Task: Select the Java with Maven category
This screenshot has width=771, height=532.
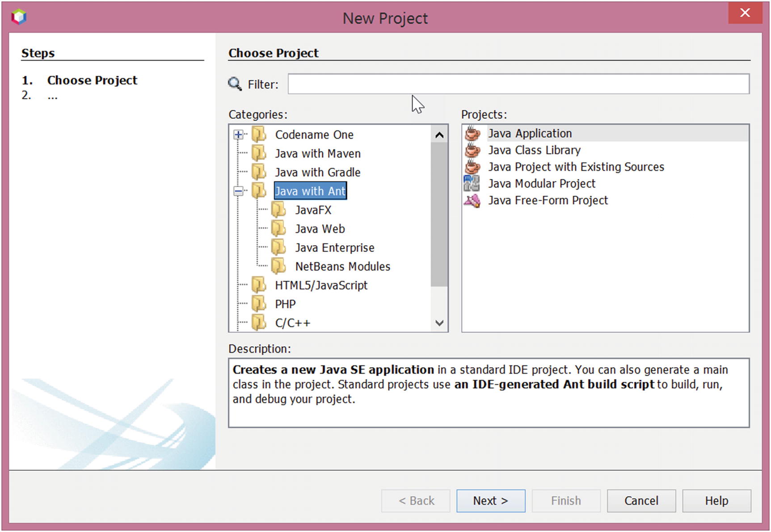Action: coord(318,153)
